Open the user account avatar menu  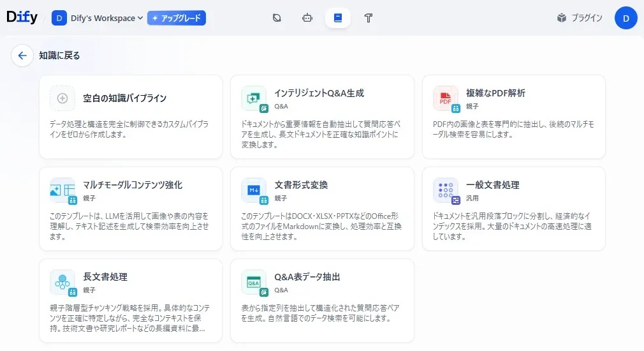coord(626,18)
